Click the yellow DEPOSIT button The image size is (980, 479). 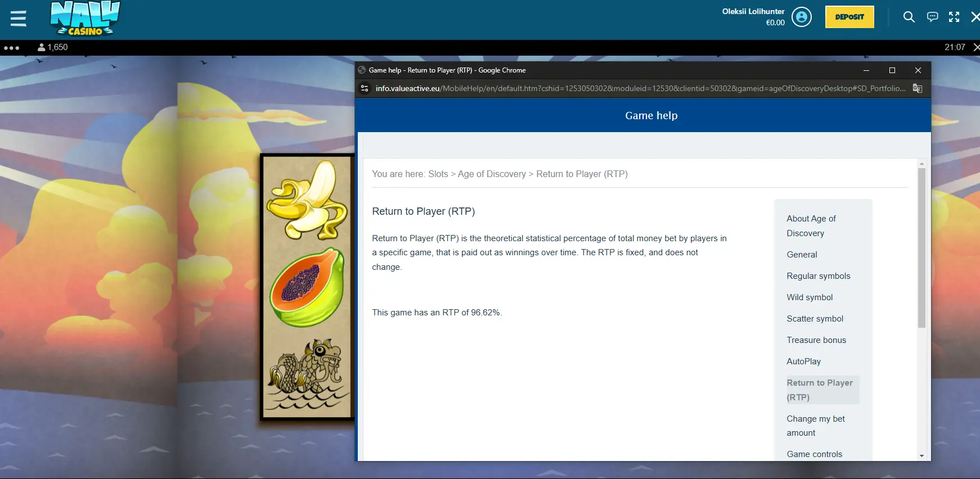(849, 17)
